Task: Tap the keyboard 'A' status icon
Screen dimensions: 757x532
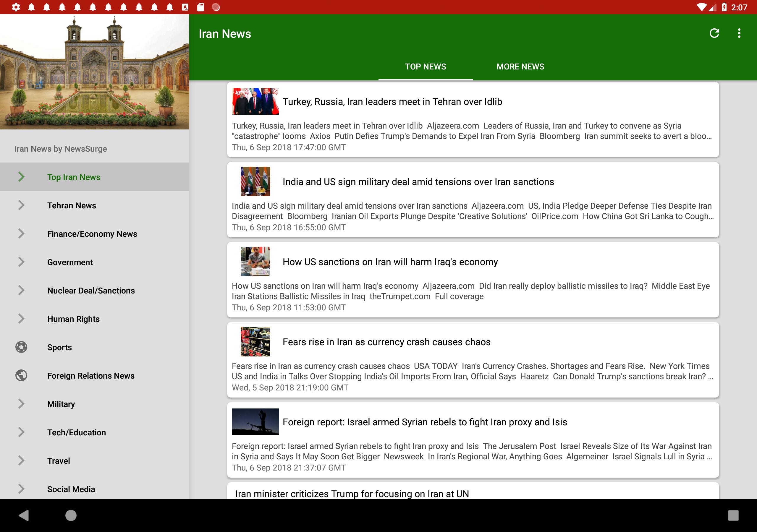Action: [185, 7]
